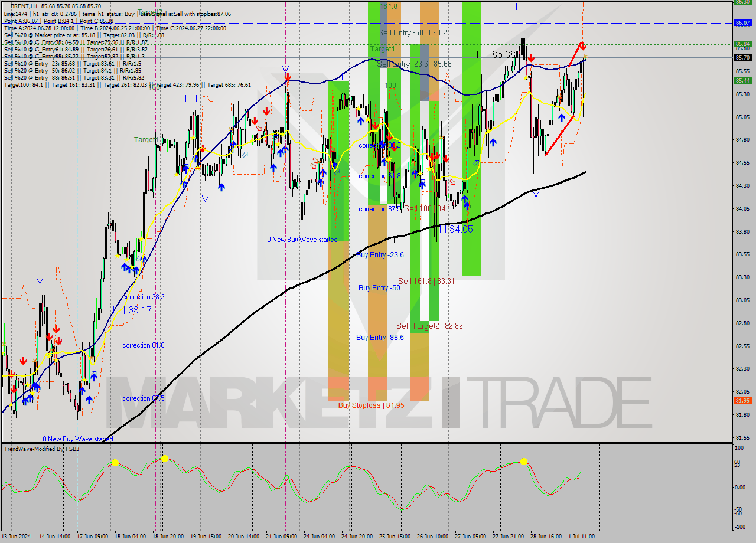The width and height of the screenshot is (756, 543).
Task: Click the green 85.44 price tag
Action: (x=742, y=80)
